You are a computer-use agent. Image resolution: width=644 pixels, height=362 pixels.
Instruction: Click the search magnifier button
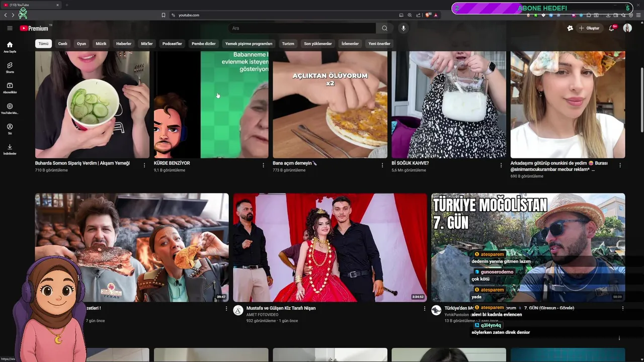(384, 28)
